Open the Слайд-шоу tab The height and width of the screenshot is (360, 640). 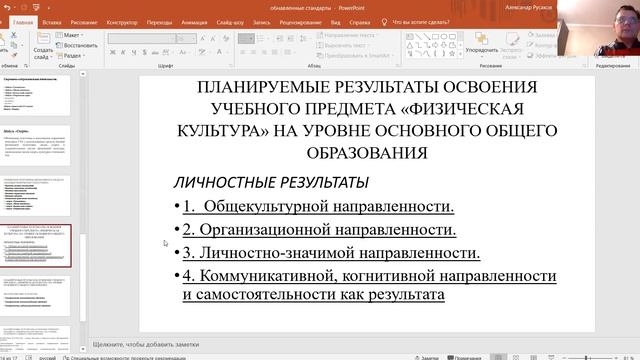230,22
